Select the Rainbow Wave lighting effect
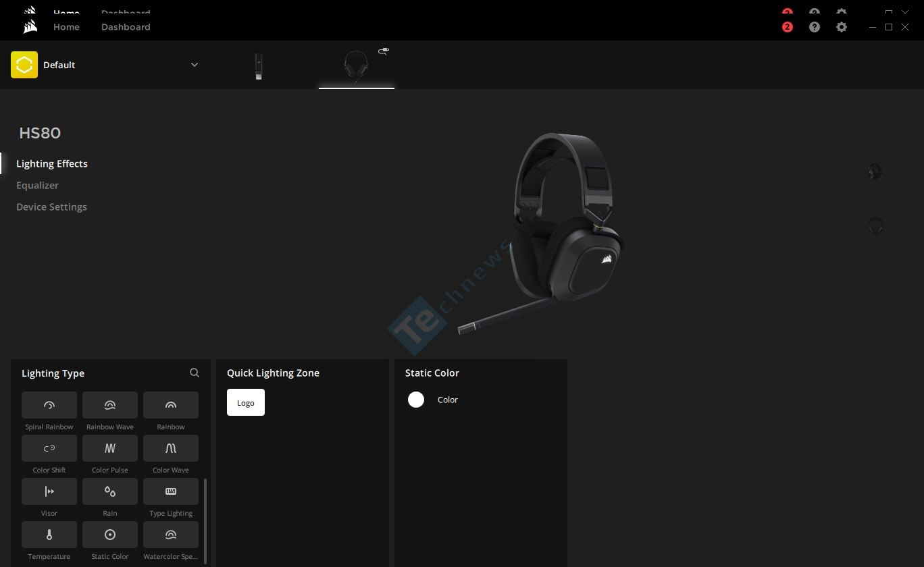The image size is (924, 567). pos(110,405)
